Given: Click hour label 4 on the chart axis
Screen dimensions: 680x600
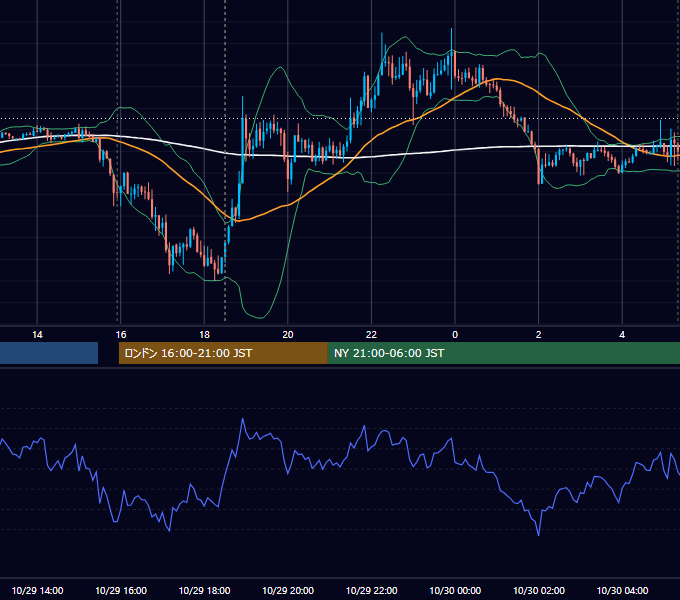Looking at the screenshot, I should [622, 335].
